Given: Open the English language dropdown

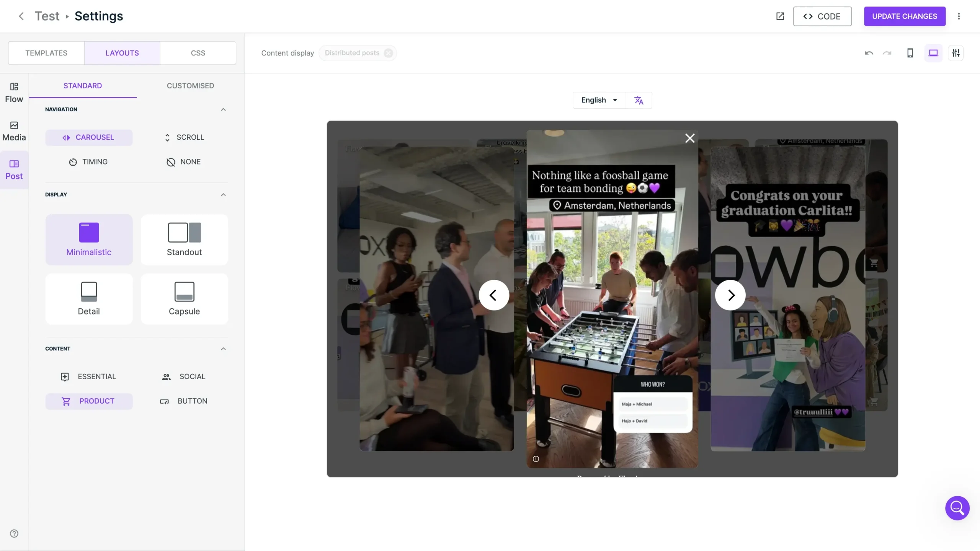Looking at the screenshot, I should click(x=599, y=100).
